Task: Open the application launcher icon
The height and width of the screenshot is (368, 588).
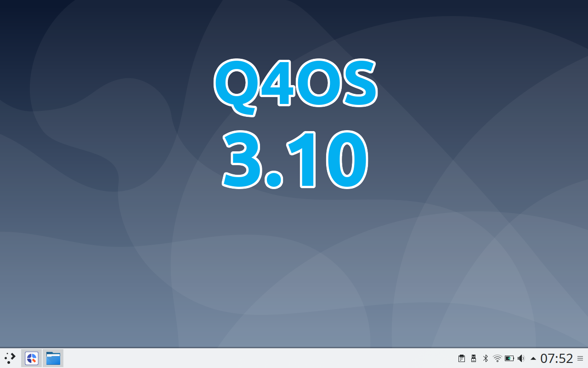Action: click(x=9, y=358)
